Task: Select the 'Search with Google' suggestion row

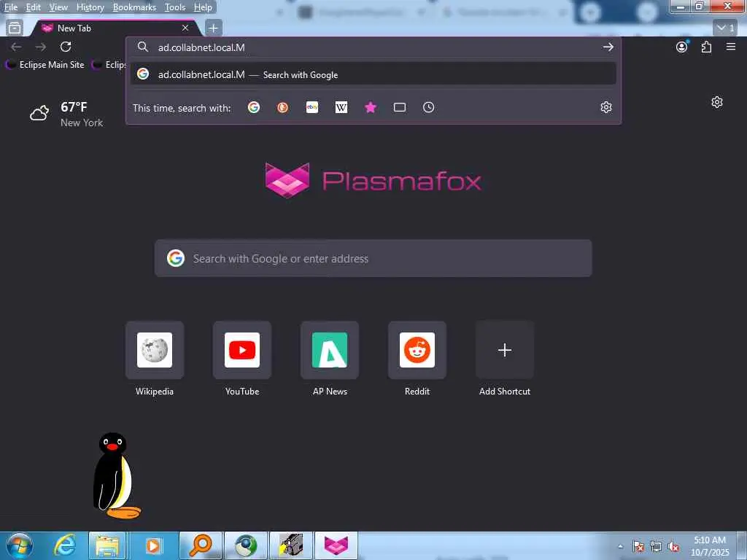Action: (373, 74)
